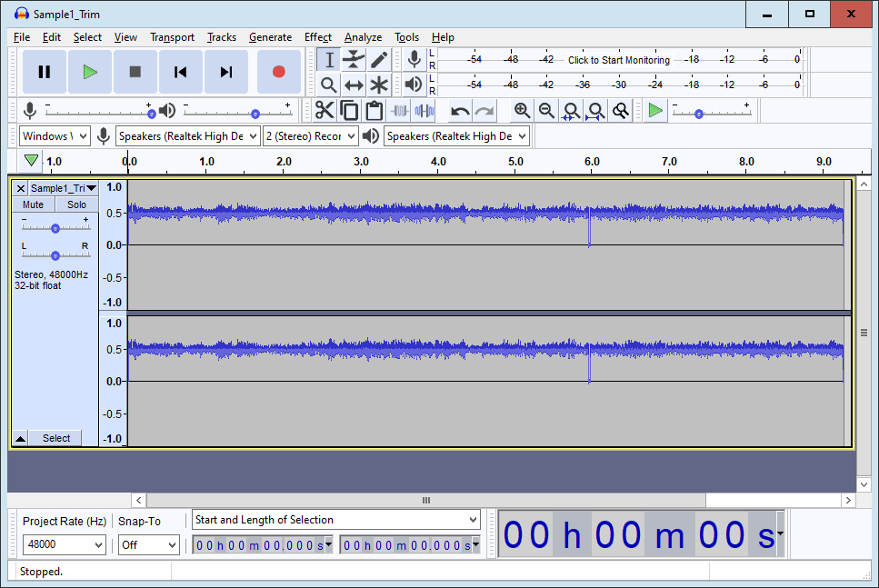
Task: Select the Draw pencil tool
Action: (x=379, y=60)
